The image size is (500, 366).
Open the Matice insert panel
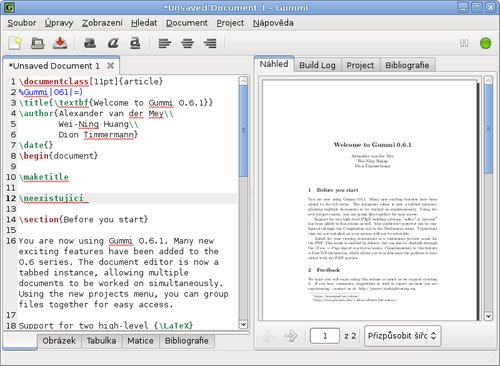140,341
